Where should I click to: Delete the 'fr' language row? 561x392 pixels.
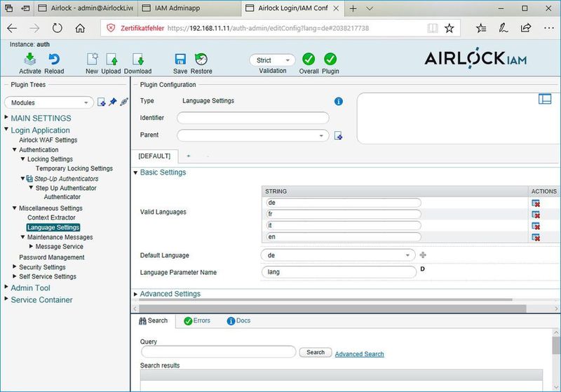pyautogui.click(x=536, y=215)
